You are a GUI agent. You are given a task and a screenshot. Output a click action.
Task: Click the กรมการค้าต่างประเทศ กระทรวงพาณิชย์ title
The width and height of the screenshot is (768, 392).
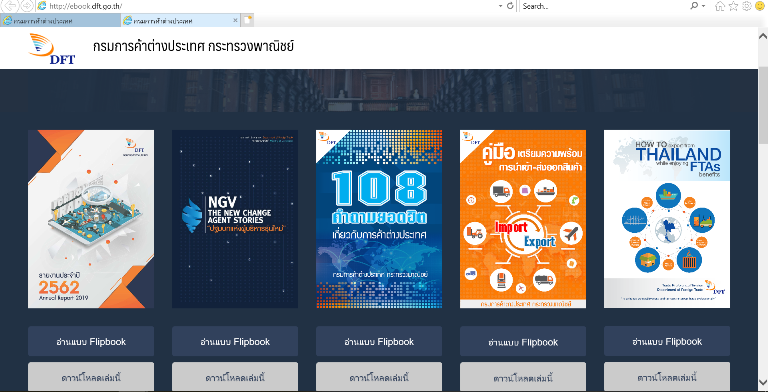[193, 47]
